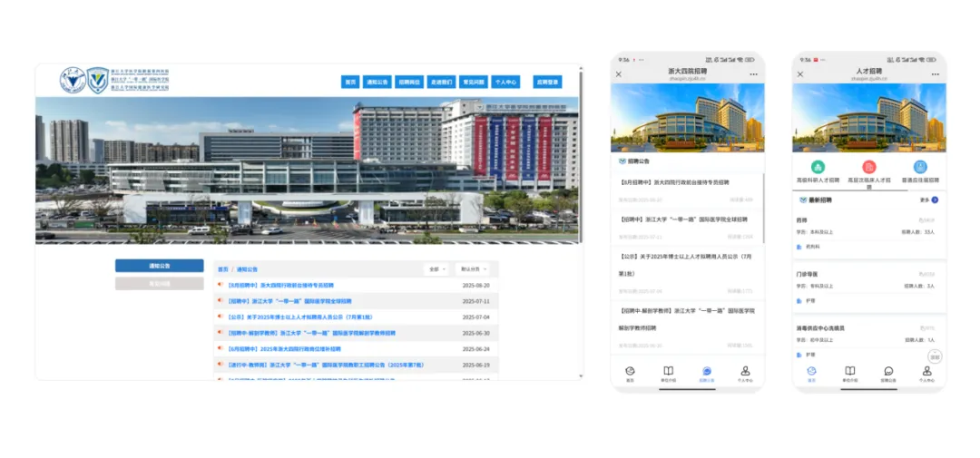This screenshot has width=980, height=458.
Task: Tap the floating 顶部 back-to-top button
Action: click(935, 357)
